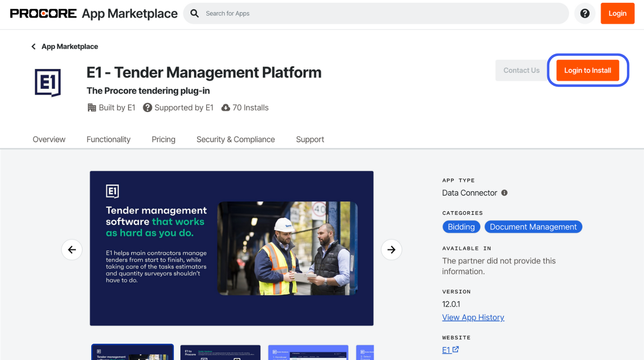Screen dimensions: 644x360
Task: Select the first Tender management thumbnail
Action: tap(132, 352)
